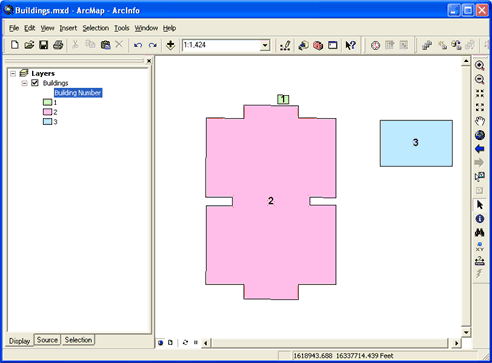Image resolution: width=492 pixels, height=363 pixels.
Task: Click the pink swatch for building 2
Action: pos(47,112)
